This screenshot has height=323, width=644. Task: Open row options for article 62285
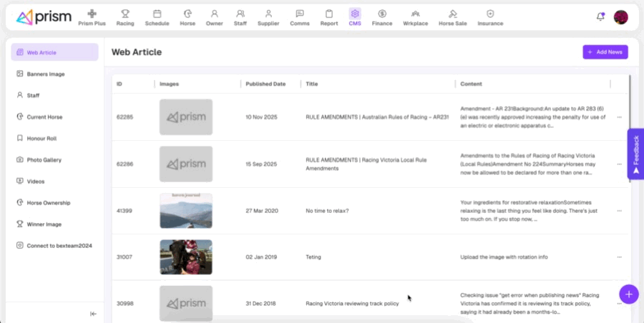(x=619, y=117)
